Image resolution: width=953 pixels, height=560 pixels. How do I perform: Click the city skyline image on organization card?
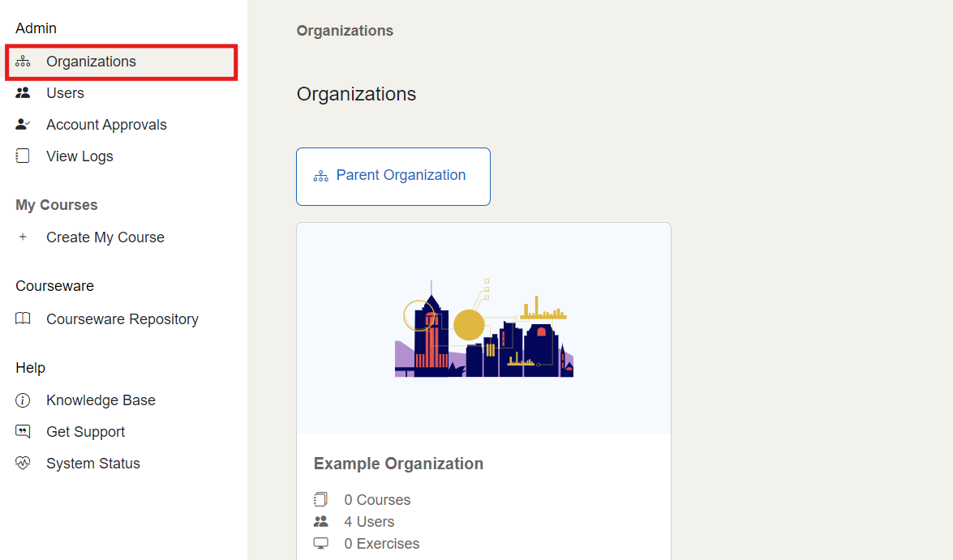point(483,328)
